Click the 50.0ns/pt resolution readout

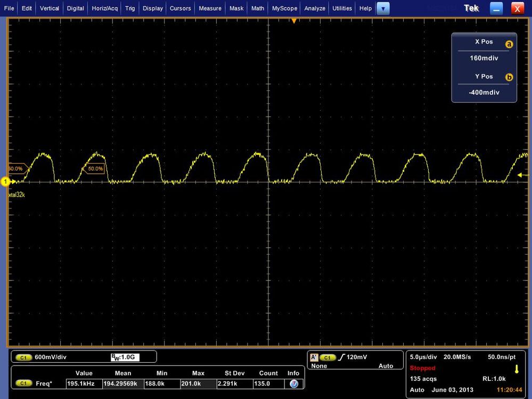(502, 357)
